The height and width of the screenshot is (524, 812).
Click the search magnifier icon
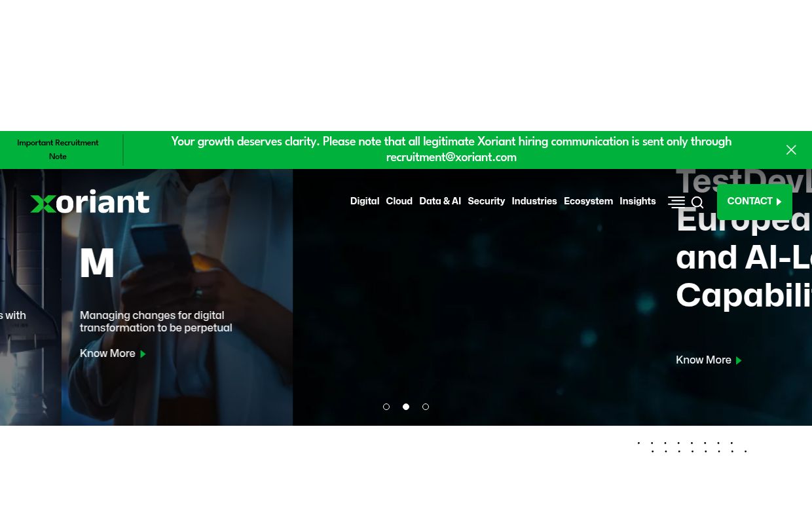pos(698,202)
